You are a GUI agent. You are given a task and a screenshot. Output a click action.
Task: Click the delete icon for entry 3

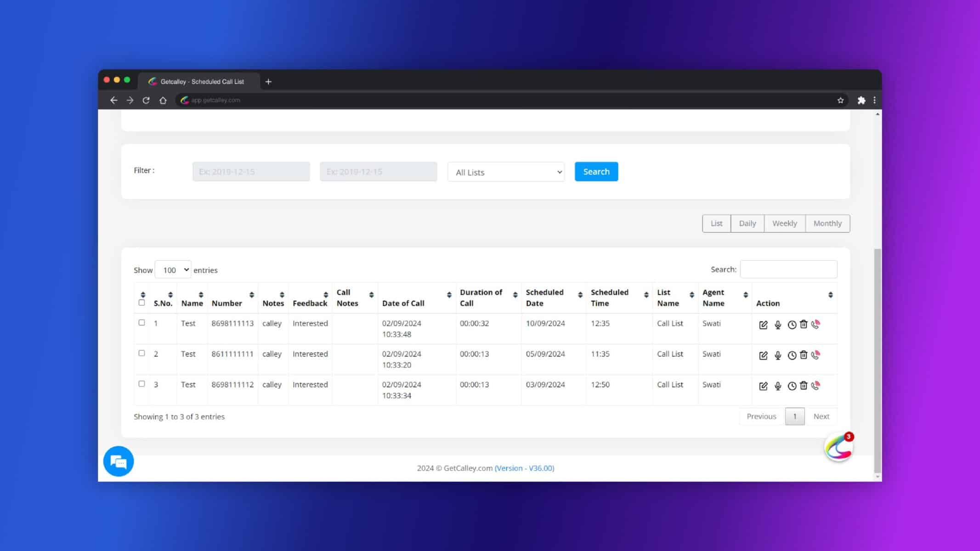pyautogui.click(x=803, y=386)
